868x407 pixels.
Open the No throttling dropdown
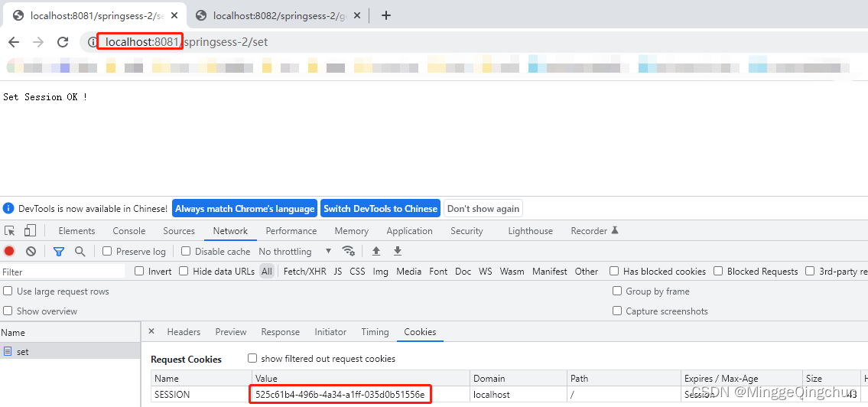coord(295,252)
